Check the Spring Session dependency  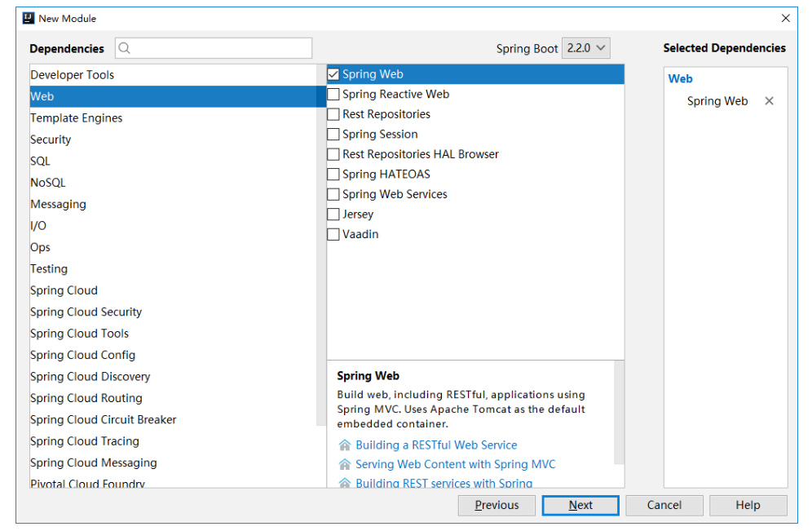pyautogui.click(x=333, y=135)
